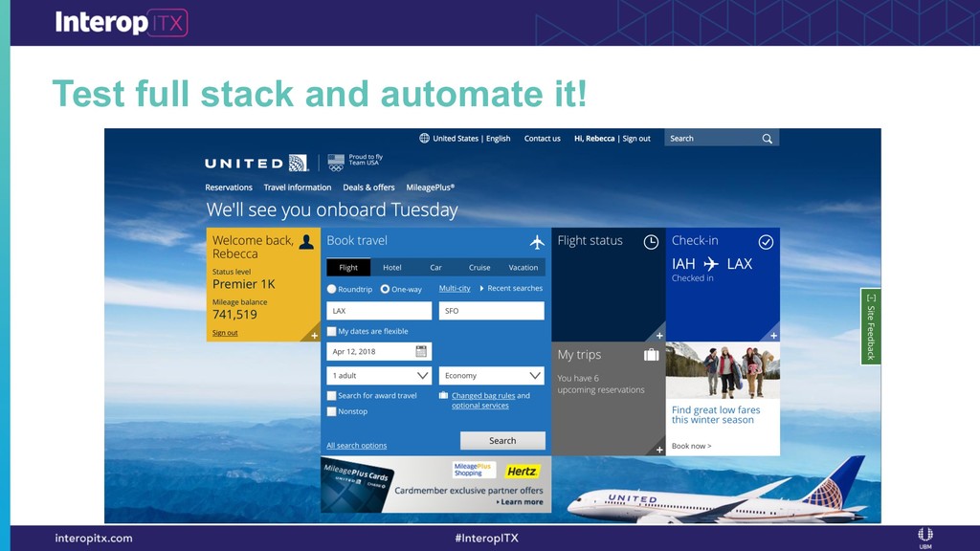980x551 pixels.
Task: Click the IAH to LAX check-in route
Action: 712,264
